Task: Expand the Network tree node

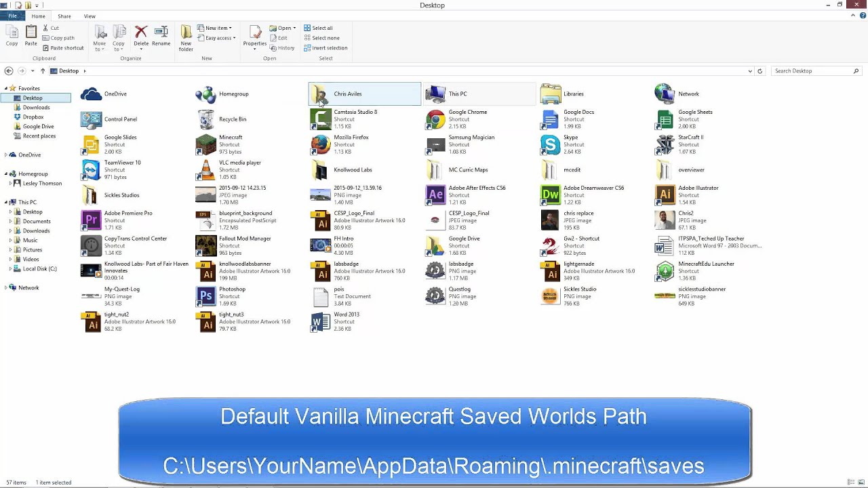Action: pyautogui.click(x=6, y=288)
